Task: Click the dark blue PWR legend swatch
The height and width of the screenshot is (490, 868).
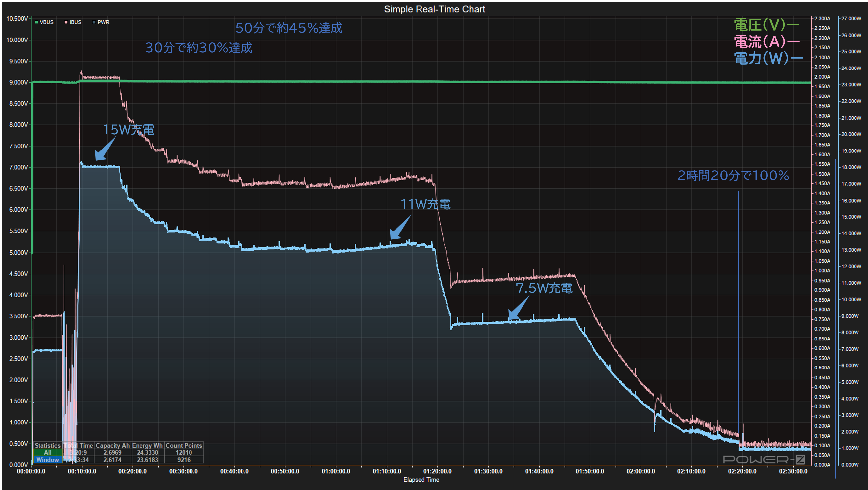Action: click(x=94, y=22)
